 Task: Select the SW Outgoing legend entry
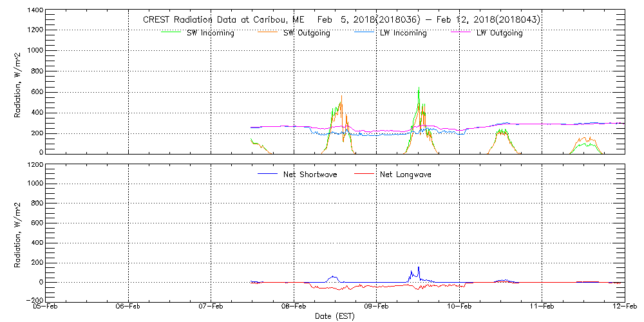pos(307,33)
